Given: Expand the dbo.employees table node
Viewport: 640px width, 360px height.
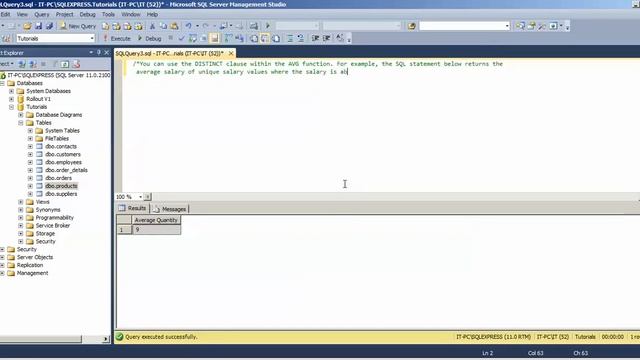Looking at the screenshot, I should pyautogui.click(x=30, y=162).
